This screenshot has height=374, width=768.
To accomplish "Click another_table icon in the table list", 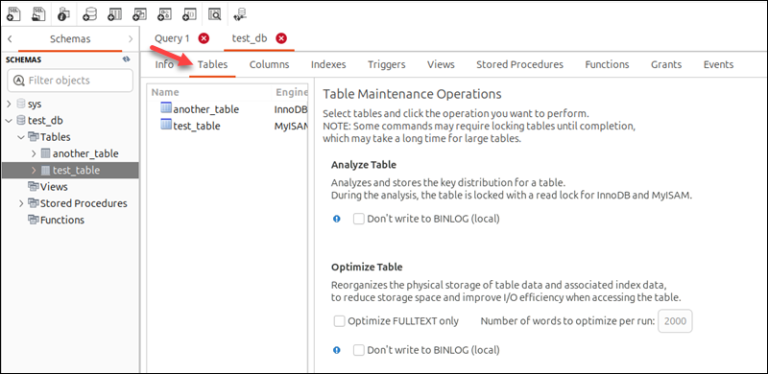I will pyautogui.click(x=167, y=109).
